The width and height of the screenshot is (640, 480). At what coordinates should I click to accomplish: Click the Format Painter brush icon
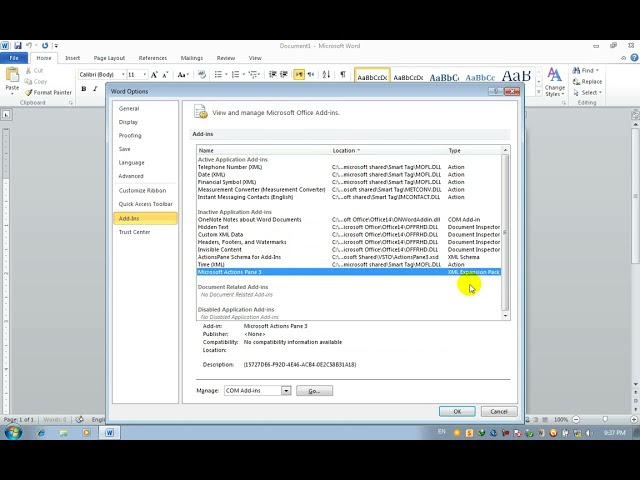click(x=28, y=93)
